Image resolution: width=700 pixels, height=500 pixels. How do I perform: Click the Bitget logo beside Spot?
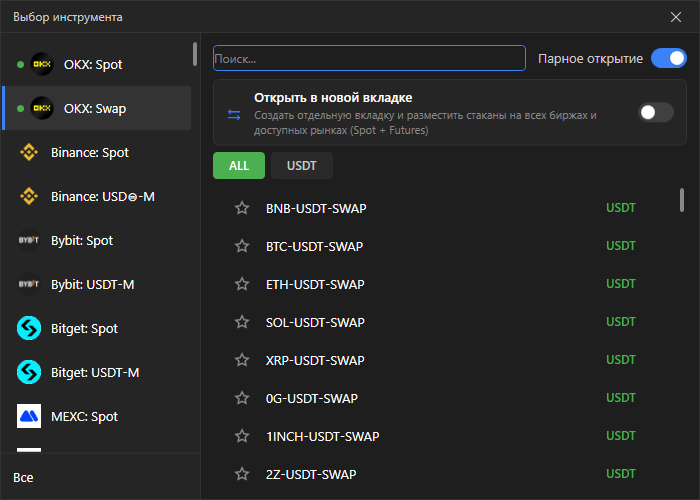29,328
